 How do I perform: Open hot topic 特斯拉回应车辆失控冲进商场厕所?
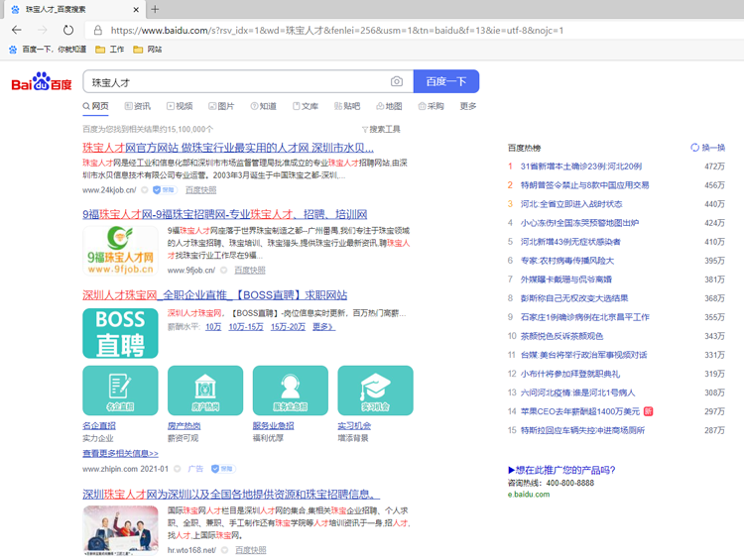[x=582, y=430]
